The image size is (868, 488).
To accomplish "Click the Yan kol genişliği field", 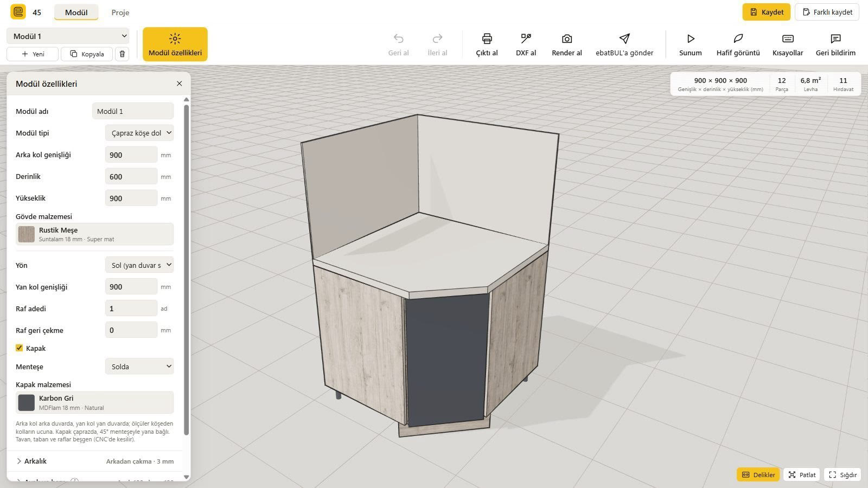I will (131, 286).
